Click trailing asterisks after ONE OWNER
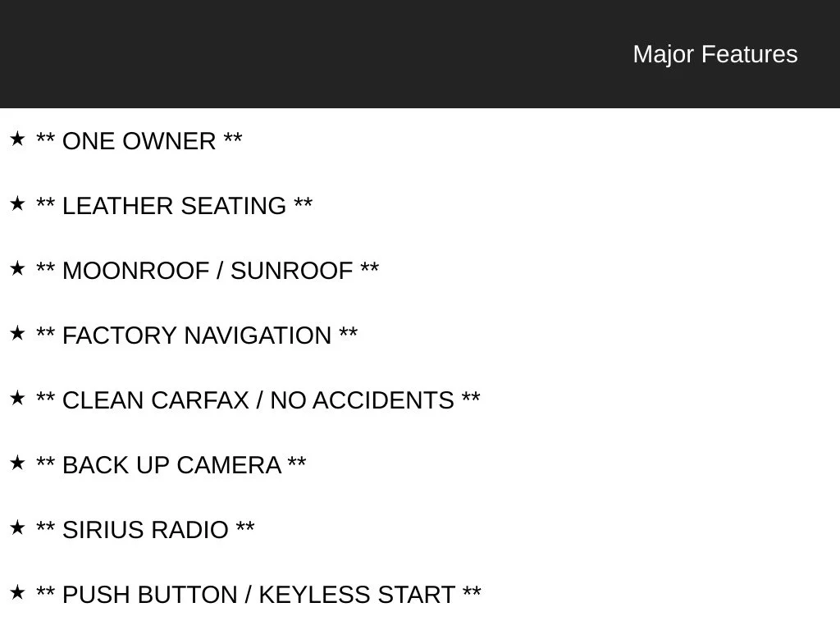 (x=233, y=137)
